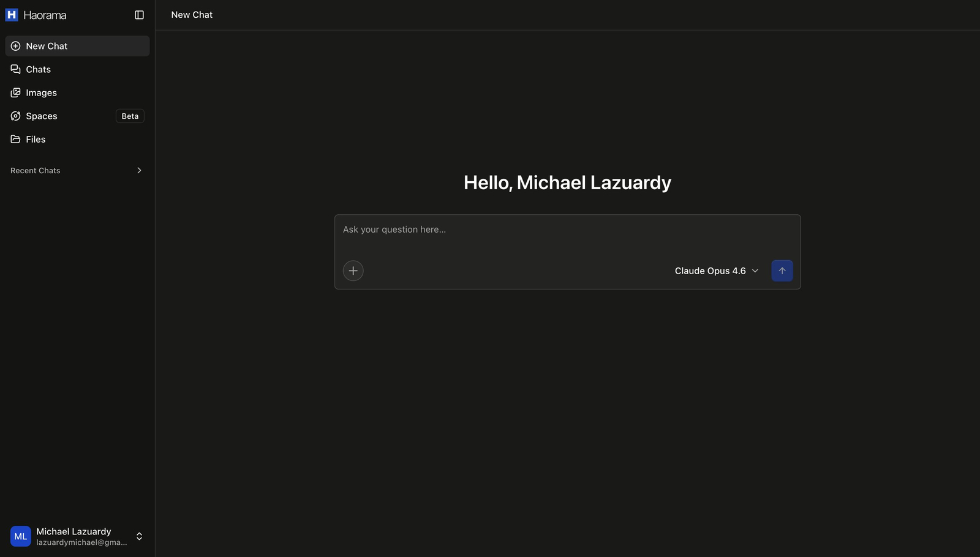Click the Beta badge next to Spaces
This screenshot has height=557, width=980.
tap(130, 116)
